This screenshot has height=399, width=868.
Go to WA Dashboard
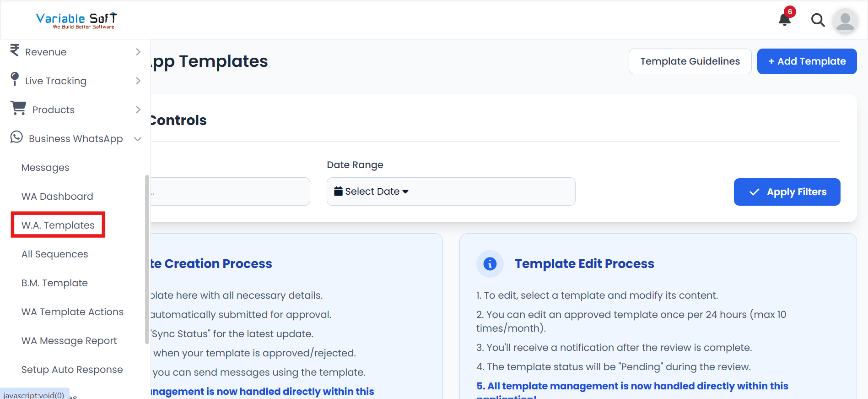click(x=57, y=197)
